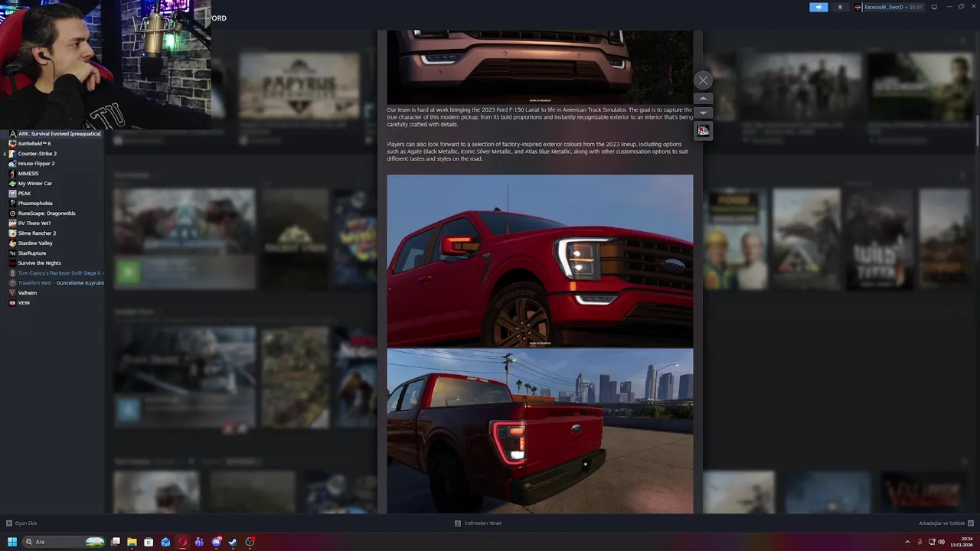Open the red F-150 front screenshot
980x551 pixels.
540,261
